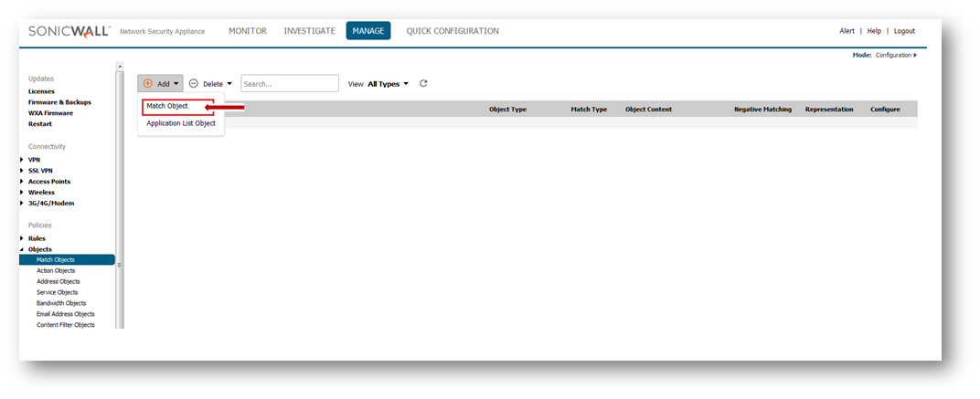Screen dimensions: 980x399
Task: Open the INVESTIGATE tab
Action: click(x=309, y=31)
